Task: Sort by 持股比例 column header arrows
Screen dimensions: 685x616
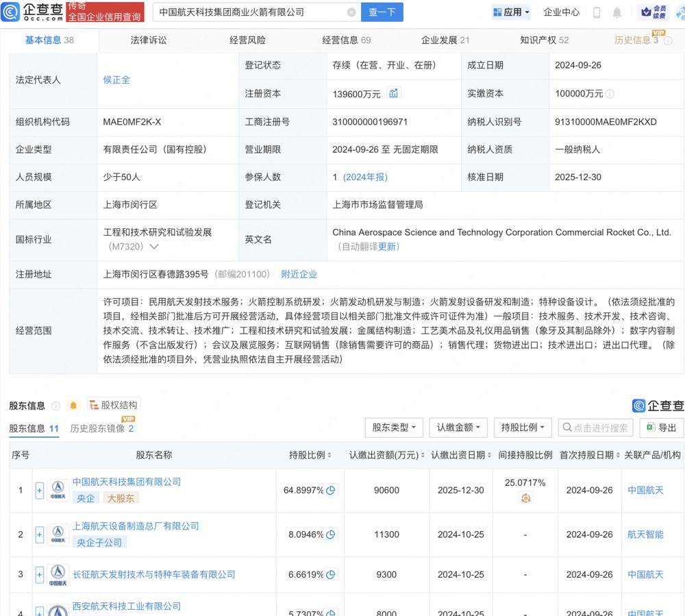Action: tap(310, 455)
